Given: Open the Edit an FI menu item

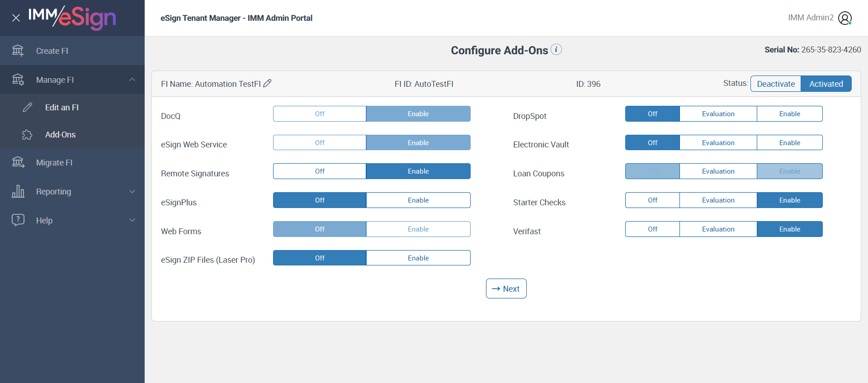Looking at the screenshot, I should coord(62,108).
